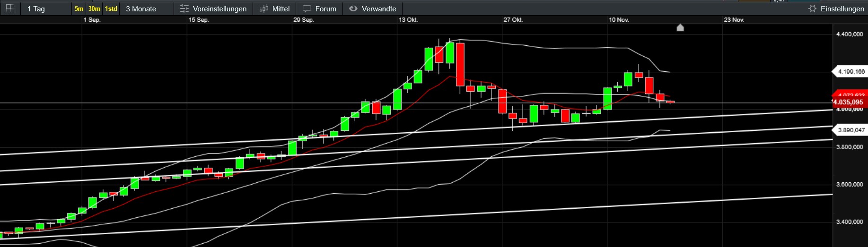The image size is (868, 247).
Task: Click the 27 Okt. date label
Action: [513, 20]
